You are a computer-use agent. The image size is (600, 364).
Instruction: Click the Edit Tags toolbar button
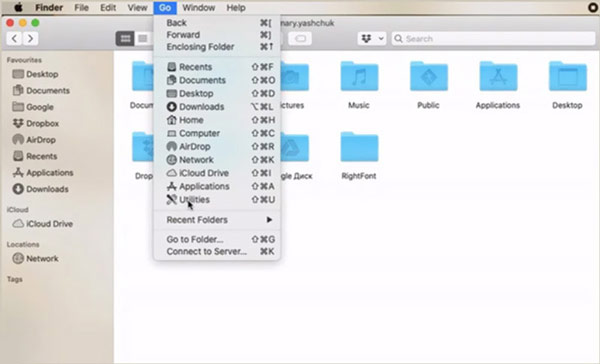point(300,39)
